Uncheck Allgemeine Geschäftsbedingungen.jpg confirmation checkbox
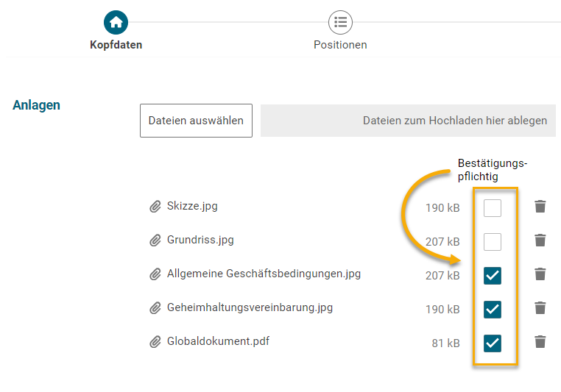Viewport: 561px width, 392px height. pos(493,275)
